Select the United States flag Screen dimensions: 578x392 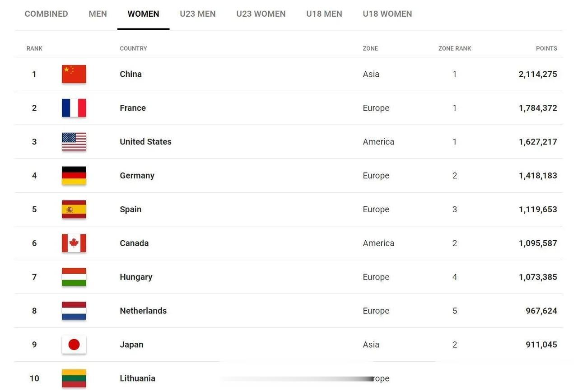coord(74,142)
